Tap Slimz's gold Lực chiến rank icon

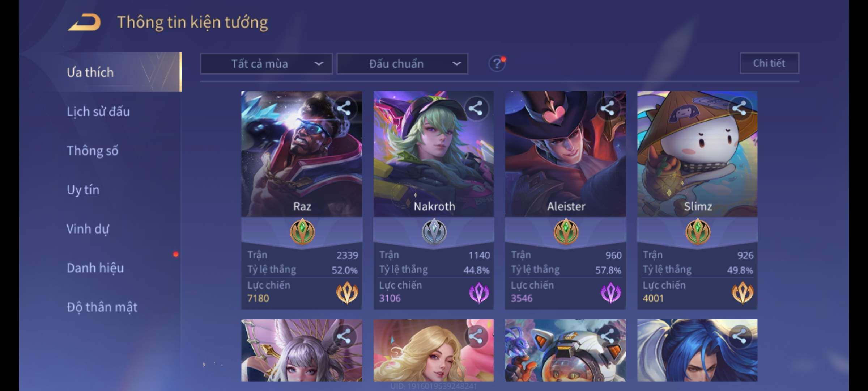pyautogui.click(x=743, y=293)
